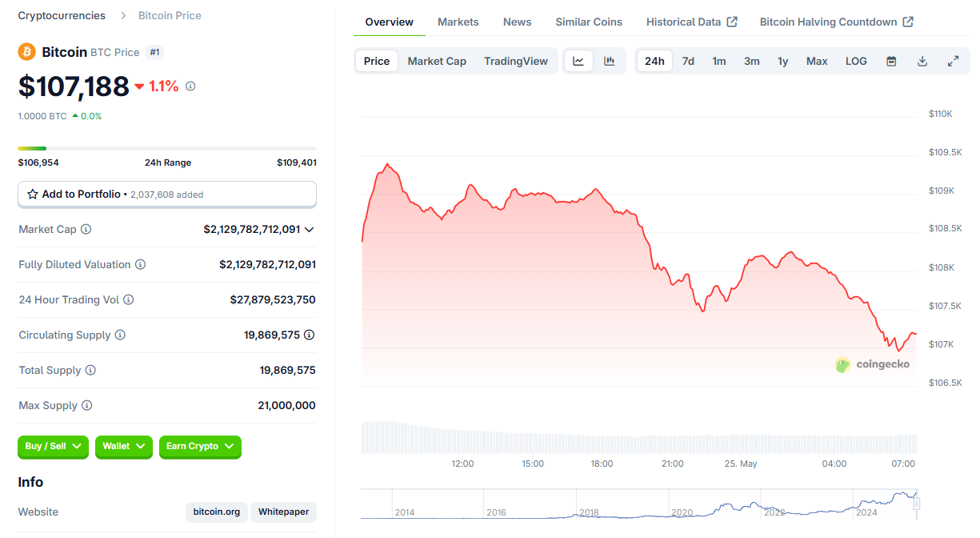Click the volume bars under chart
This screenshot has height=538, width=980.
(x=639, y=437)
